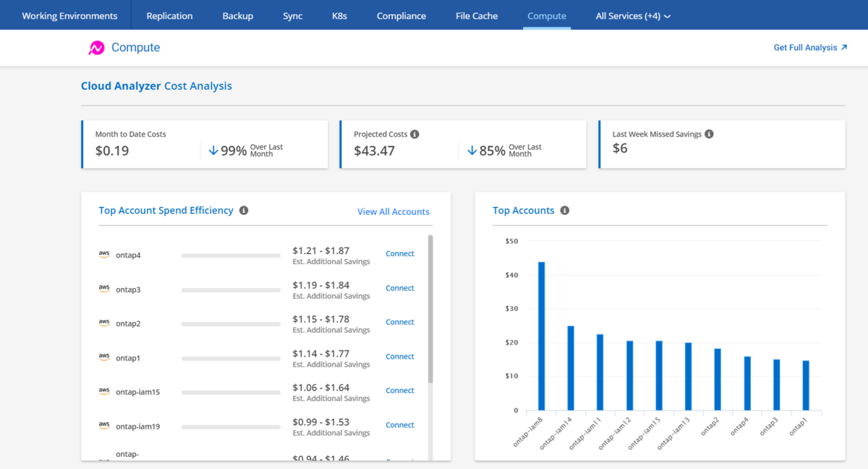
Task: Click the $6 missed savings value
Action: pos(620,148)
